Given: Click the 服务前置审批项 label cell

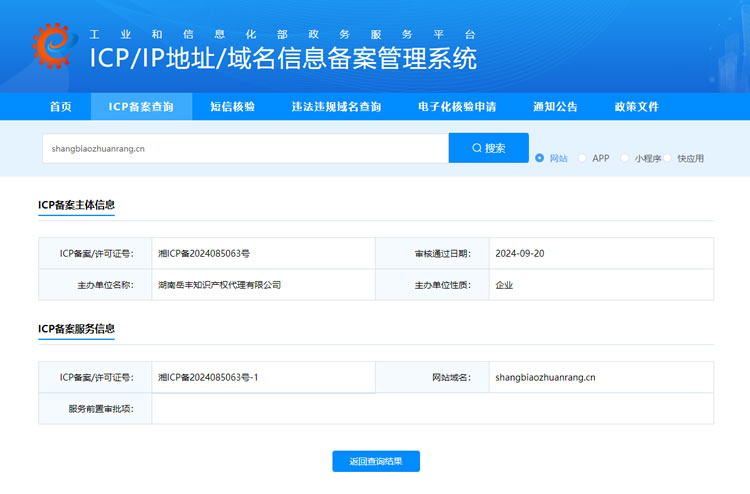Looking at the screenshot, I should (95, 409).
